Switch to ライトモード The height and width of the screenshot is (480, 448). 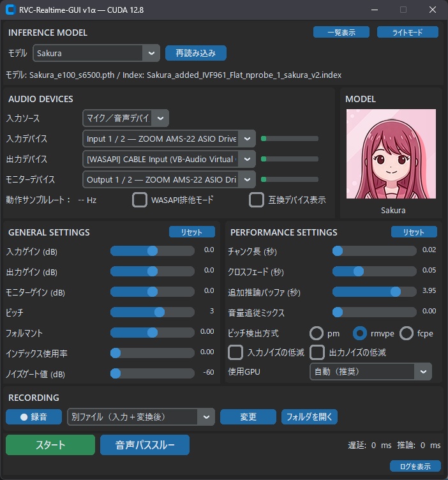(408, 32)
